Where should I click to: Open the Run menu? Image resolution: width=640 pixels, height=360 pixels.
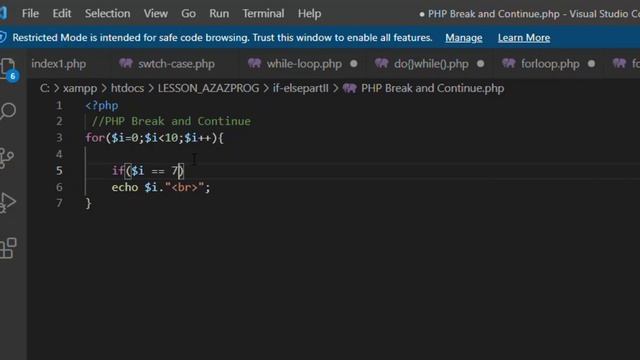point(219,13)
